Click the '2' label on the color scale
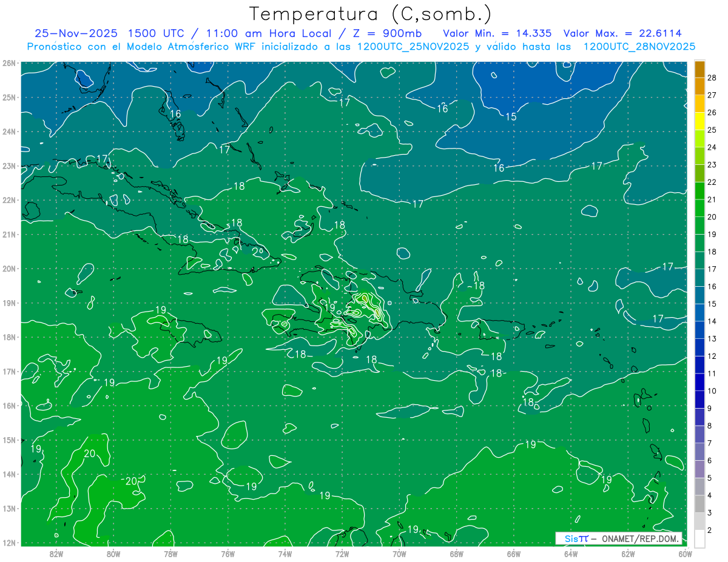The image size is (728, 562). point(710,530)
